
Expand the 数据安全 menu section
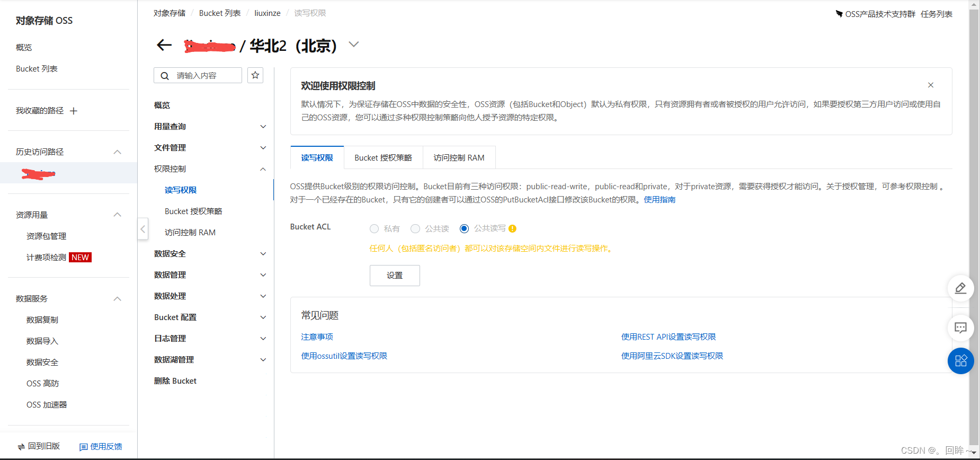[210, 254]
